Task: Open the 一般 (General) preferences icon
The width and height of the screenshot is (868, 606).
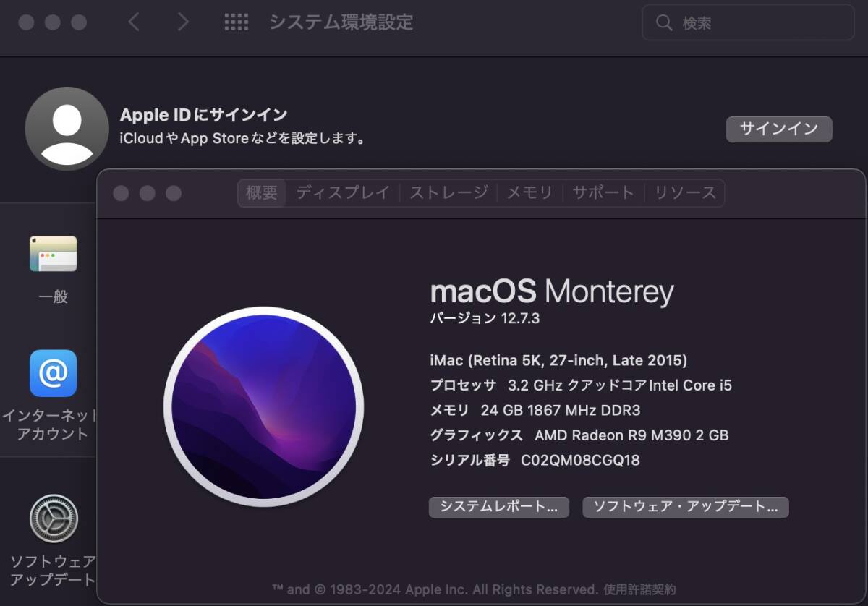Action: pos(53,255)
